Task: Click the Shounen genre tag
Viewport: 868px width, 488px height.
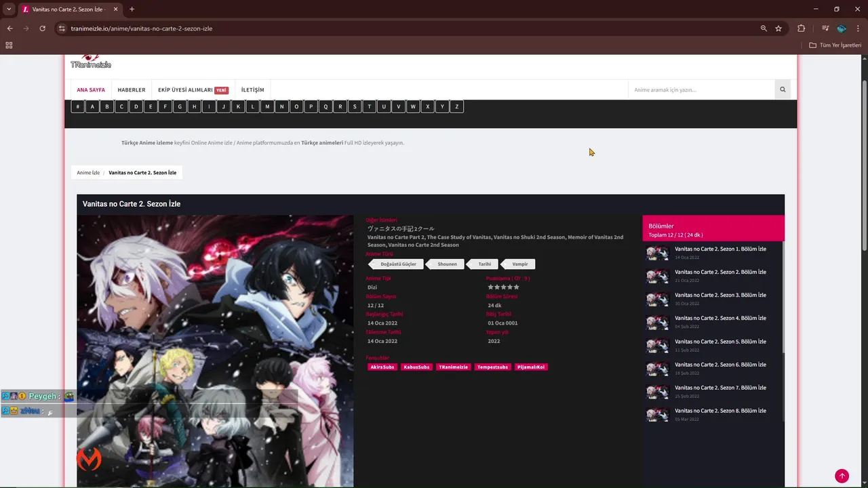Action: tap(446, 264)
